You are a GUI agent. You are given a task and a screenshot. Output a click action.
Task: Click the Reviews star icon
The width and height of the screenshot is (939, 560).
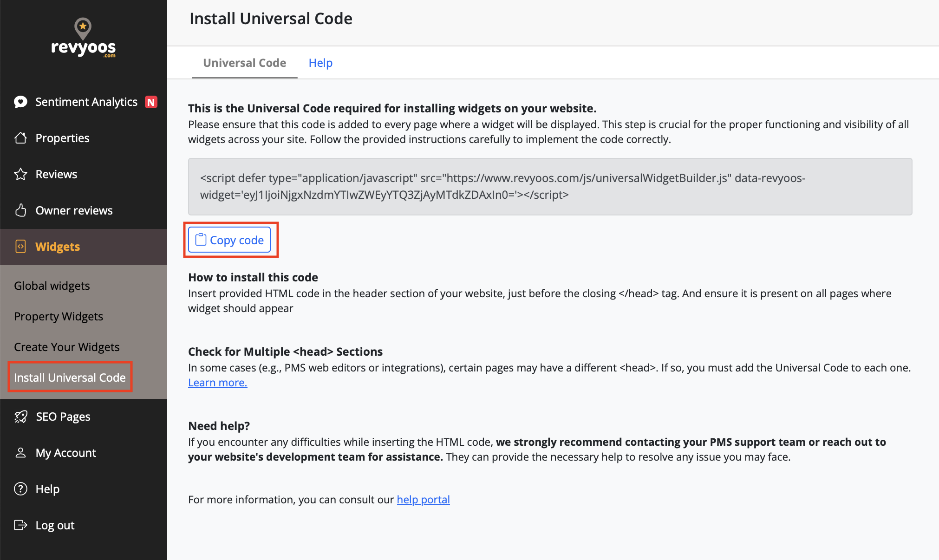click(x=20, y=174)
